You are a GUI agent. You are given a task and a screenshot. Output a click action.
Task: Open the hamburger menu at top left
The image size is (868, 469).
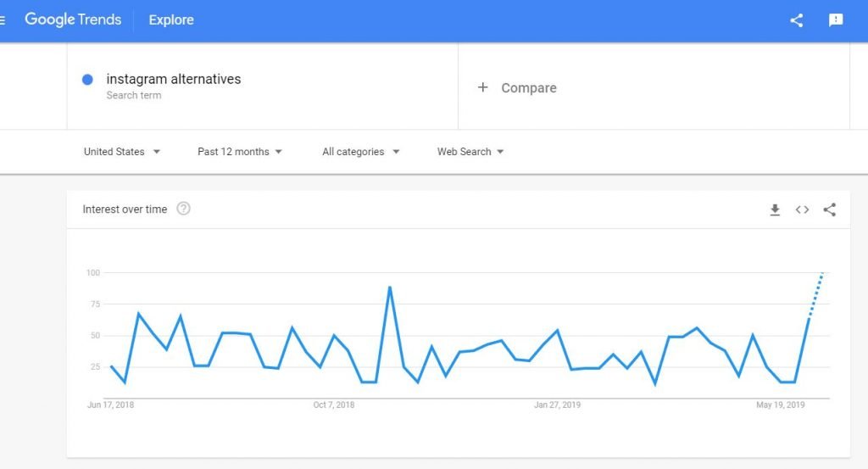3,20
